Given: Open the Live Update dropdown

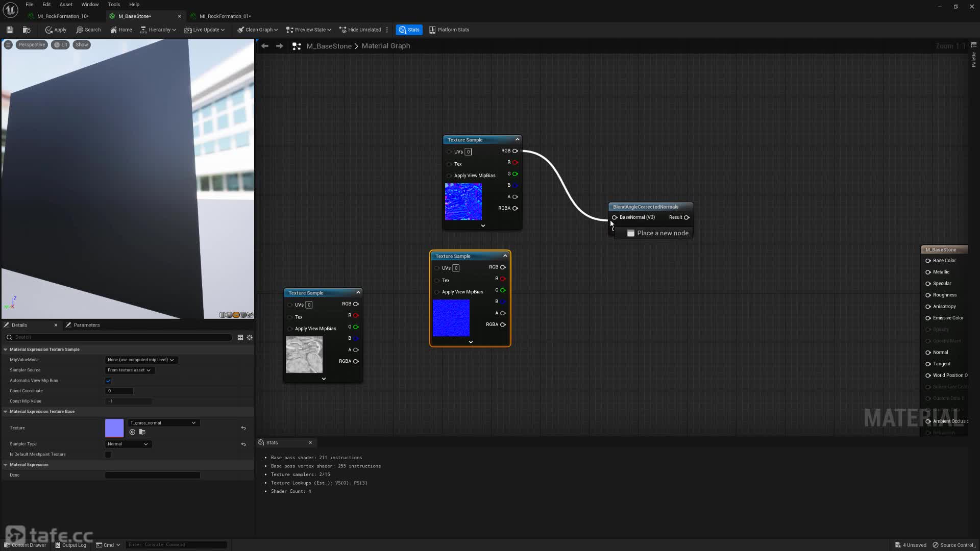Looking at the screenshot, I should tap(204, 30).
